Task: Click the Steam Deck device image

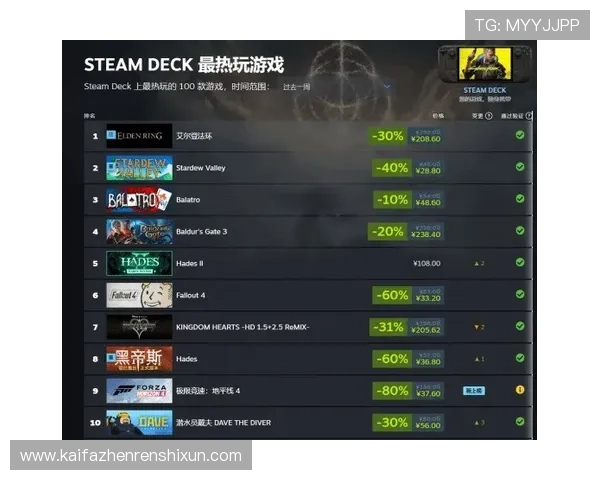Action: pos(485,64)
